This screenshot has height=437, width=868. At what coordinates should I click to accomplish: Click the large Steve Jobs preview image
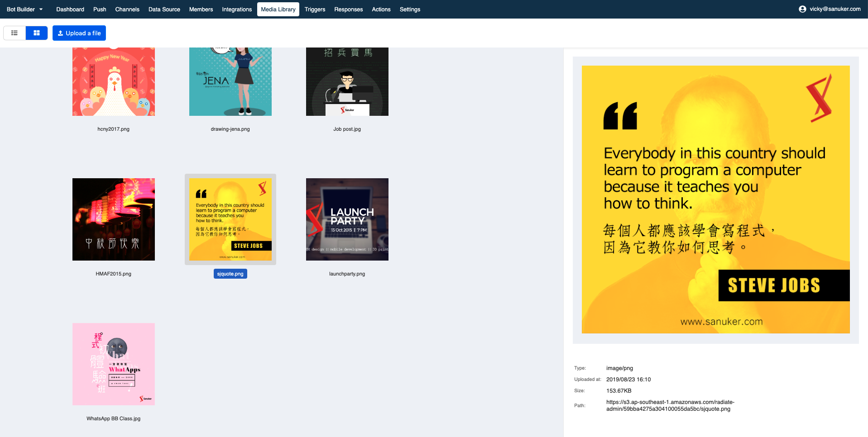716,199
